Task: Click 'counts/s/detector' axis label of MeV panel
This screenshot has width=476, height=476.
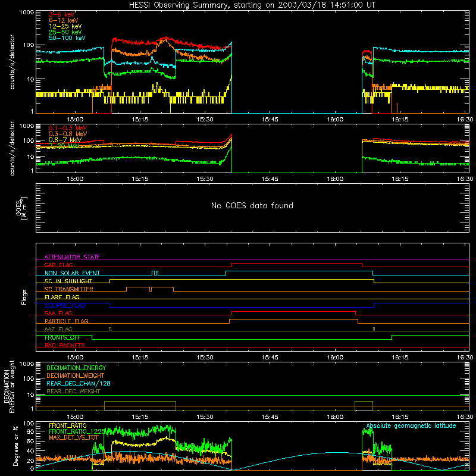Action: click(12, 149)
